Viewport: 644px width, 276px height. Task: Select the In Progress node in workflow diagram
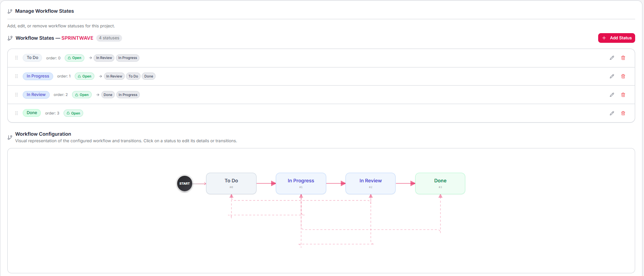[x=301, y=183]
